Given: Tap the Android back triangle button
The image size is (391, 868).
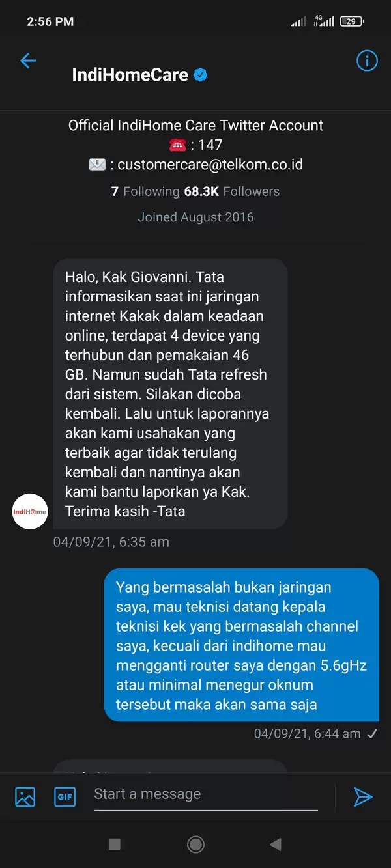Looking at the screenshot, I should click(276, 845).
